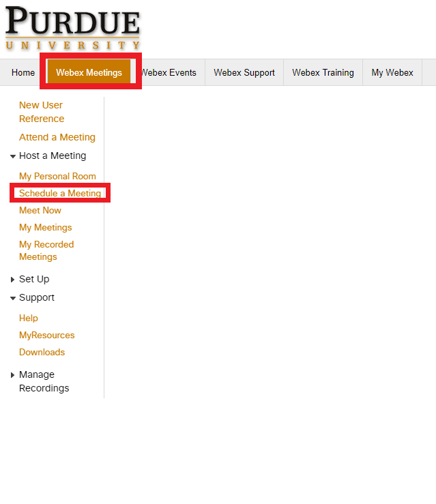Expand the Manage Recordings arrow
The width and height of the screenshot is (436, 504).
(12, 375)
